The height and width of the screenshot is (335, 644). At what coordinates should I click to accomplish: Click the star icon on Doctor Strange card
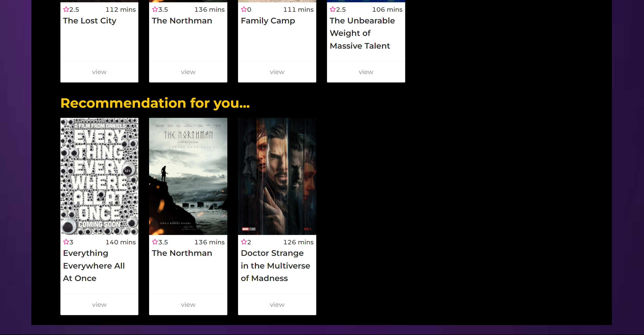pyautogui.click(x=244, y=242)
